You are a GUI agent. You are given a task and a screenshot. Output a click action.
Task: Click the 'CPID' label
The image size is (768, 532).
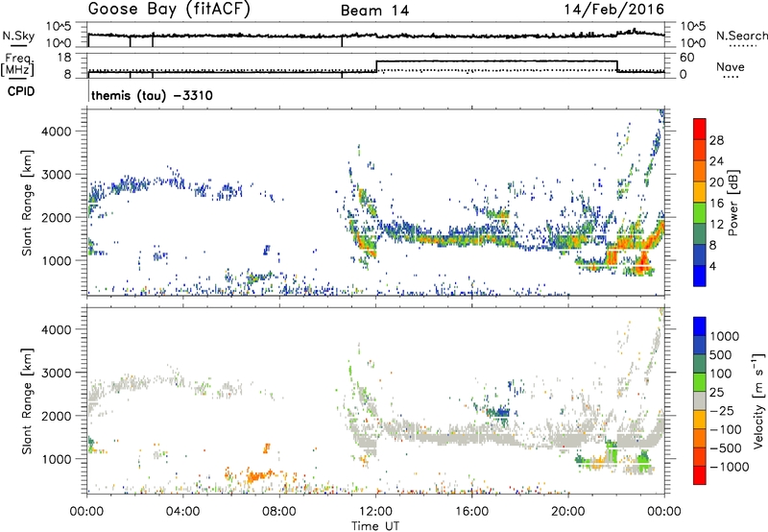point(21,91)
